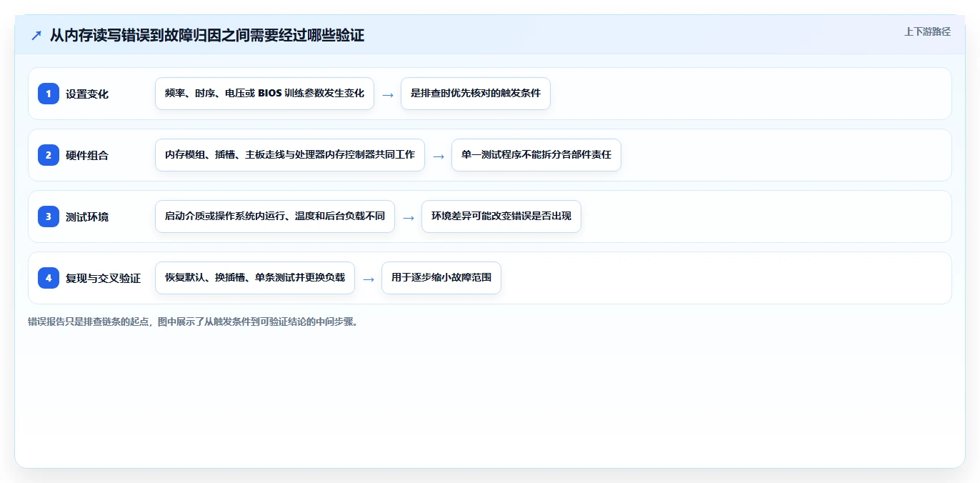The width and height of the screenshot is (980, 483).
Task: Click the box '单一测试程序不能拆分各部件责任'
Action: 536,155
